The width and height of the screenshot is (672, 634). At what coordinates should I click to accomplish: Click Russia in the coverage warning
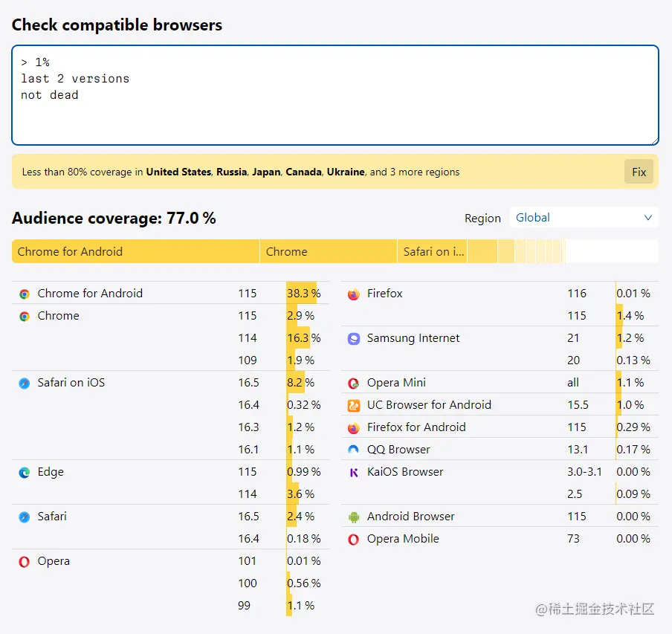[231, 172]
